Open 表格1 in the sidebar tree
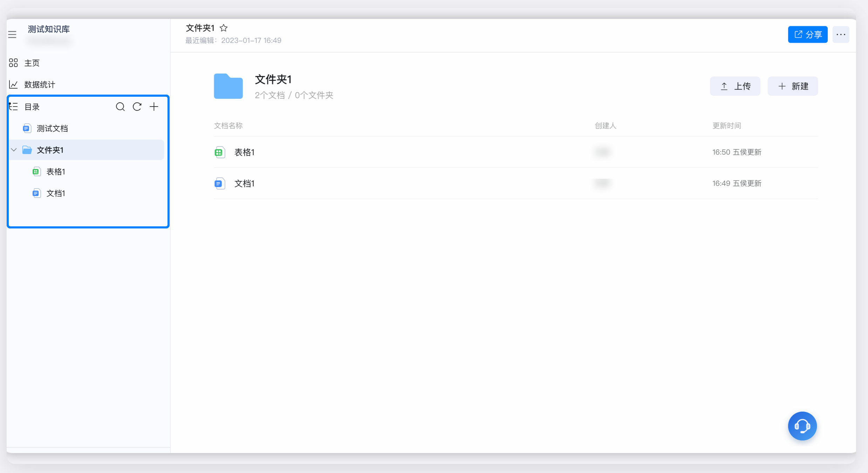Viewport: 868px width, 473px height. click(x=56, y=172)
